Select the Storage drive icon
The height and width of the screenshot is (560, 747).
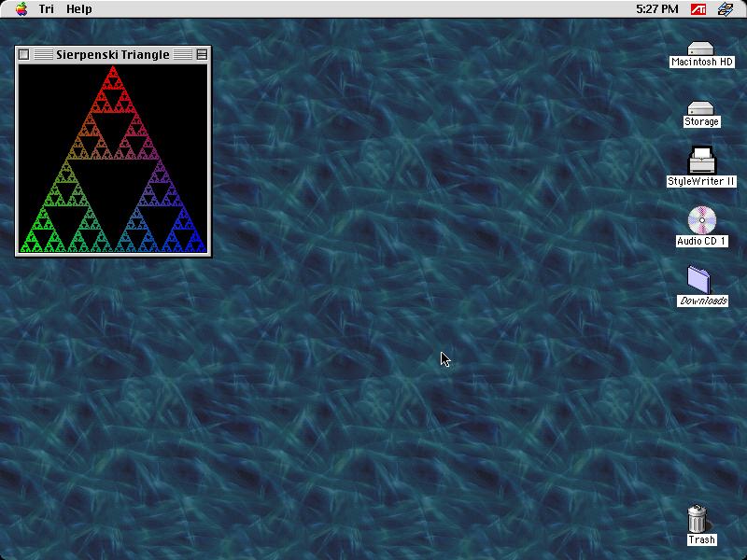click(700, 108)
